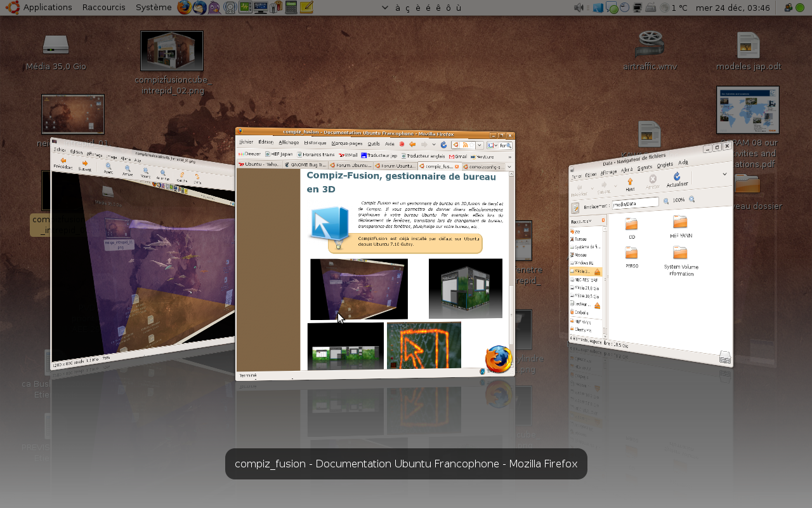This screenshot has width=812, height=508.
Task: Click the green cube screenshot on the webpage
Action: point(466,288)
